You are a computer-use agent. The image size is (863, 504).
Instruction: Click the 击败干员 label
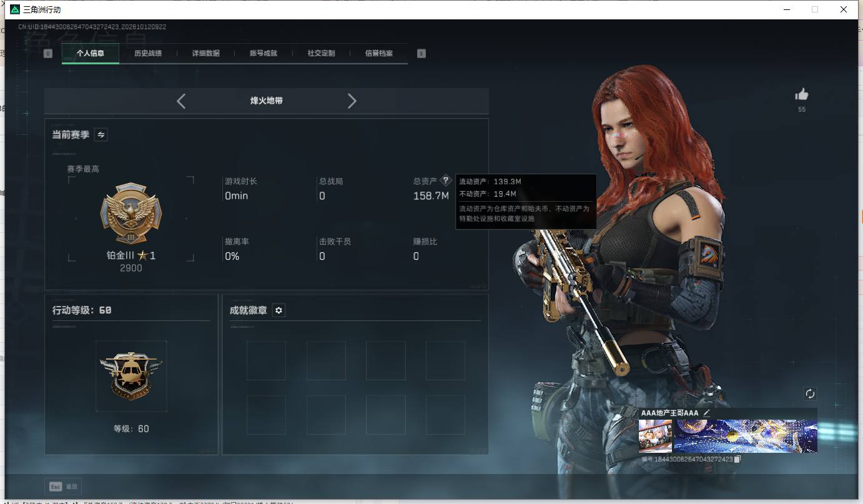tap(335, 241)
